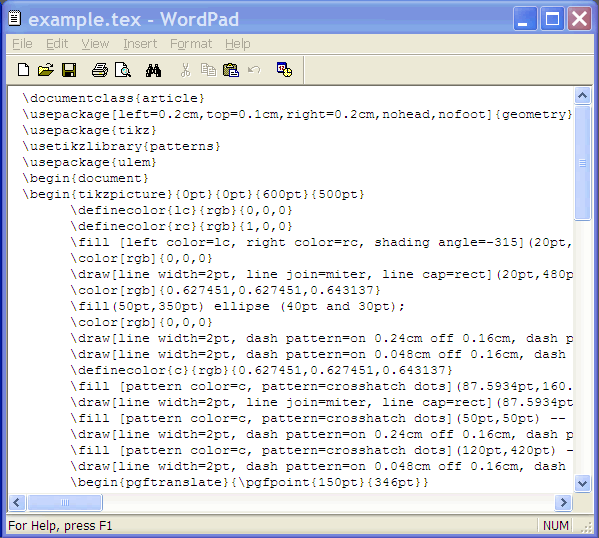Insert Date/Time using the toolbar icon
This screenshot has width=599, height=538.
[285, 70]
